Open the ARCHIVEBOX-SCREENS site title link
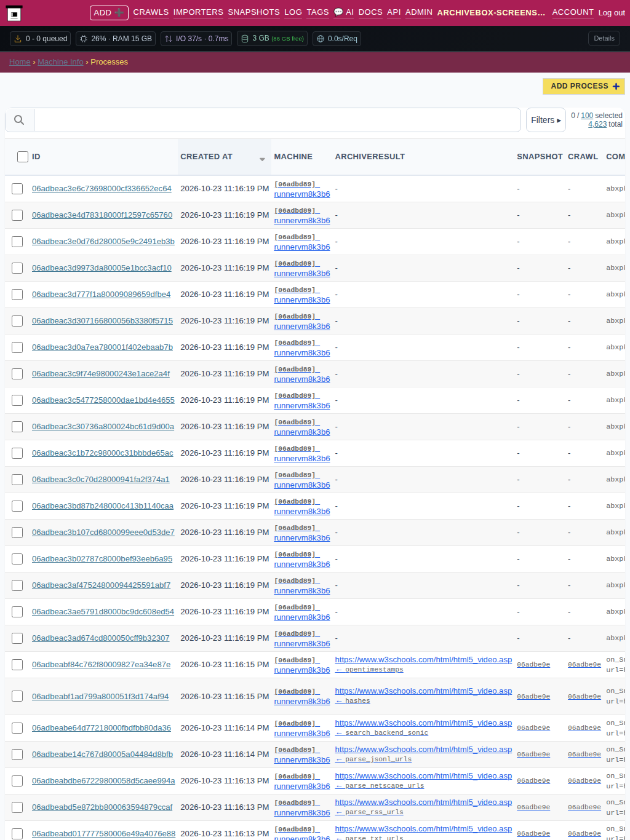630x840 pixels. pos(491,12)
